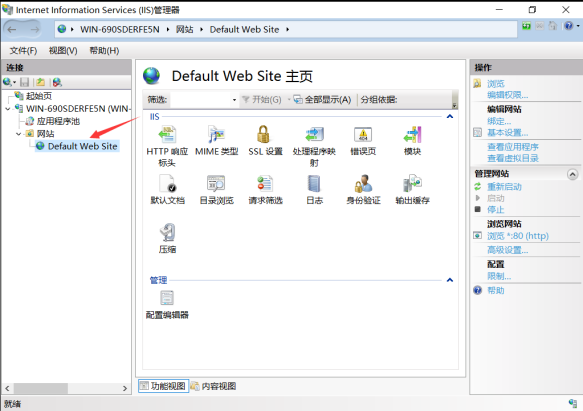583x411 pixels.
Task: Click the 帮助 link in actions pane
Action: [496, 290]
